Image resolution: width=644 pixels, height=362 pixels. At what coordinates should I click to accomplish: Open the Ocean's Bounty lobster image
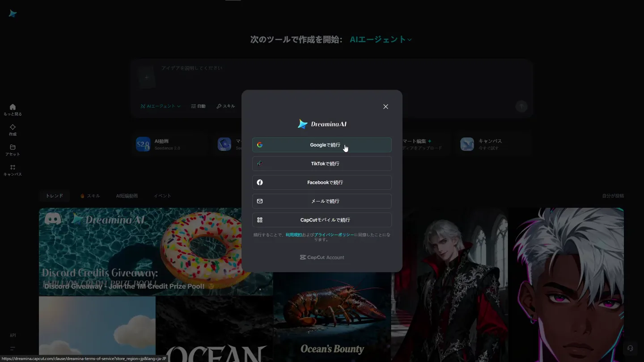click(x=332, y=316)
